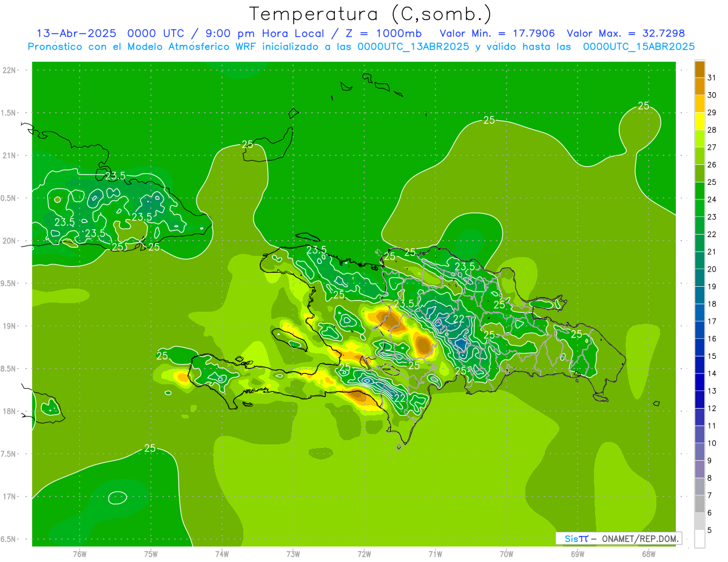Click the "20N" latitude axis label
This screenshot has height=562, width=728.
[x=10, y=241]
